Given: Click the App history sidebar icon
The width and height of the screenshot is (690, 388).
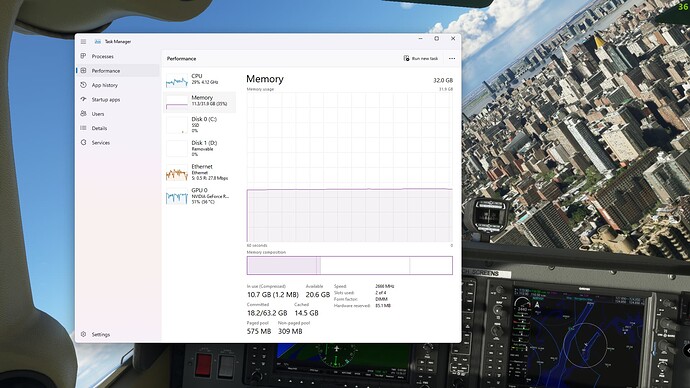Looking at the screenshot, I should pos(83,85).
